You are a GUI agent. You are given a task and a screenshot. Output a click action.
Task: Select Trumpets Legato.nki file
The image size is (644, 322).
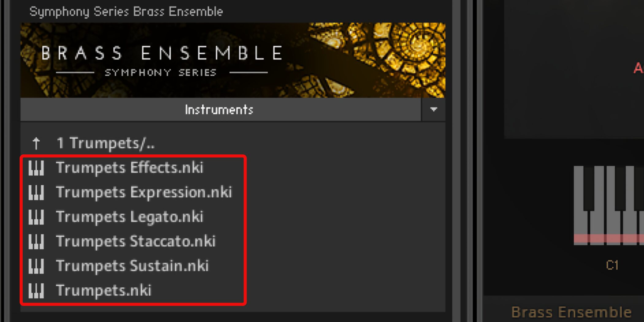(129, 217)
